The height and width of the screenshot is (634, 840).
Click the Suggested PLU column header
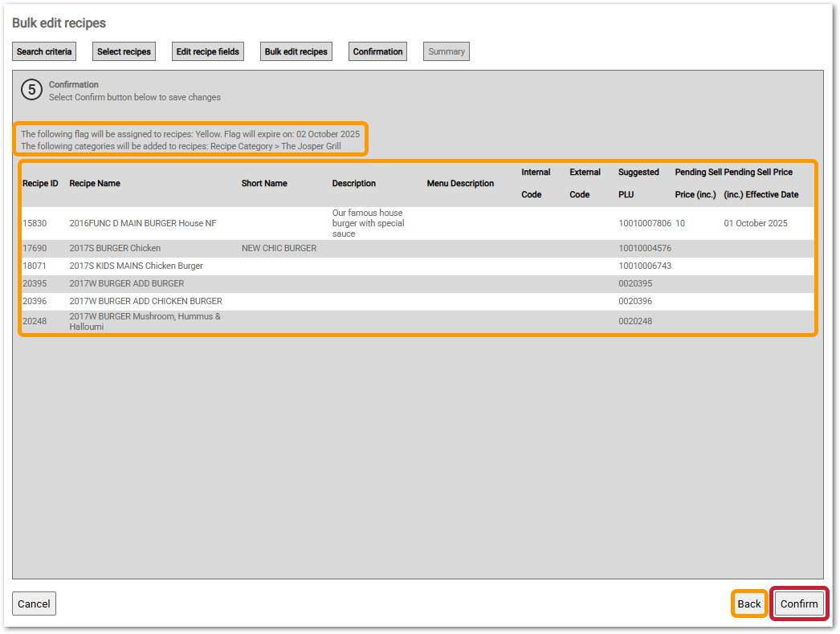[x=638, y=183]
